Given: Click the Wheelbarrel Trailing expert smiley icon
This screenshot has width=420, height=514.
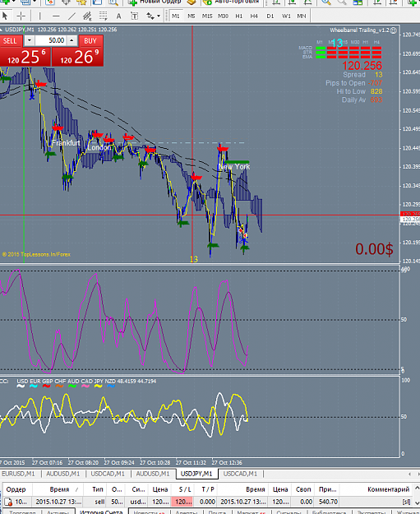Looking at the screenshot, I should coord(394,30).
